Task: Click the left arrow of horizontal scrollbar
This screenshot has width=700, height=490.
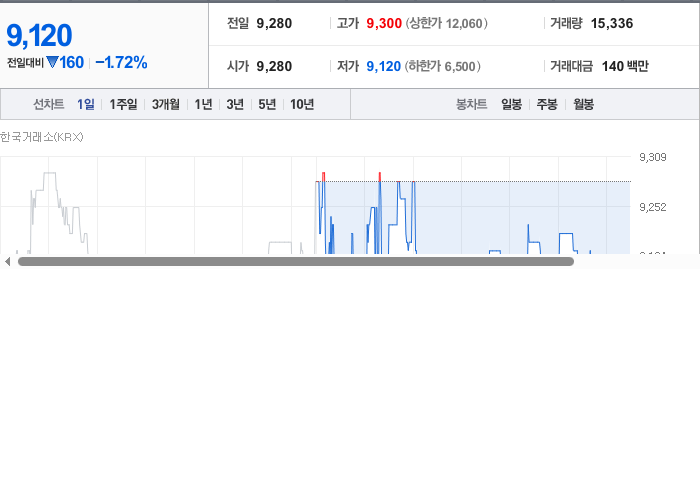Action: [x=7, y=262]
